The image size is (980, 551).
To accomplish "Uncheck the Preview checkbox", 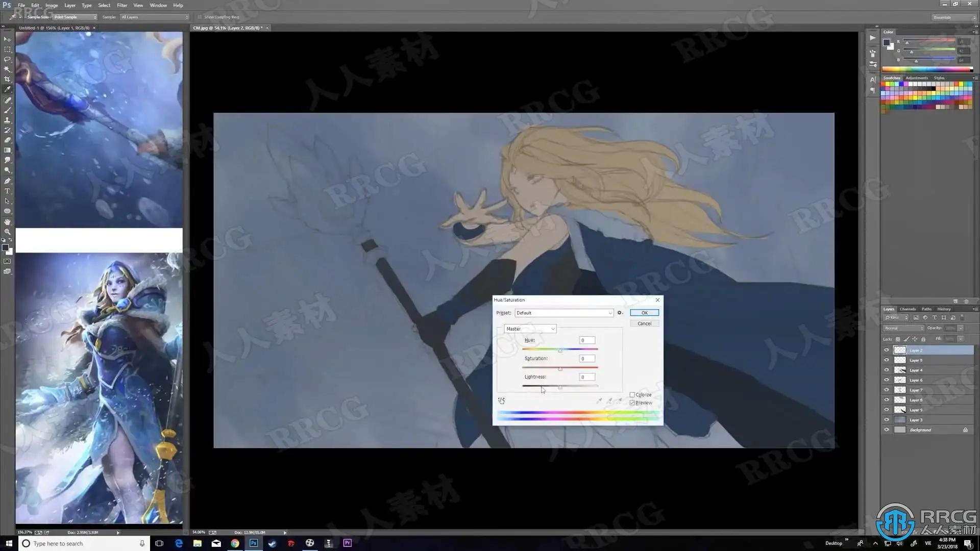I will [632, 403].
